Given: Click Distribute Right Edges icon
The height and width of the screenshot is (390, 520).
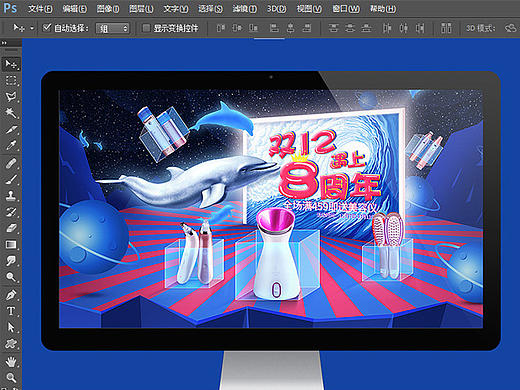Looking at the screenshot, I should [420, 28].
